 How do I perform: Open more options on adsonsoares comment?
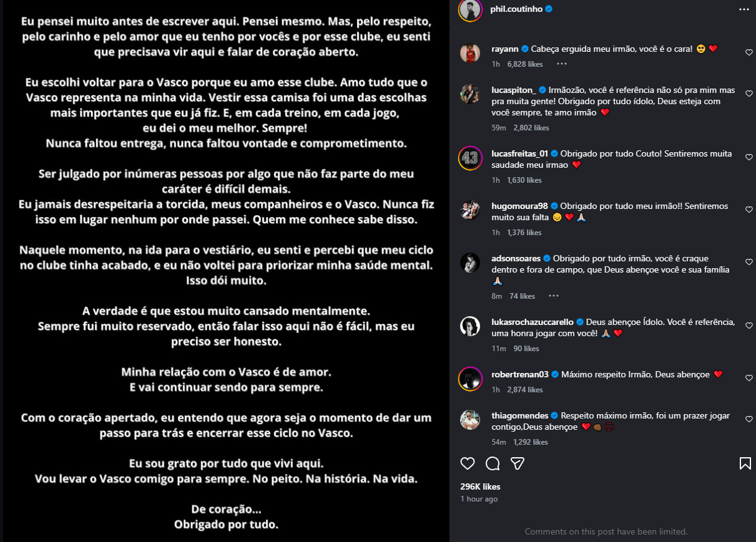point(553,296)
